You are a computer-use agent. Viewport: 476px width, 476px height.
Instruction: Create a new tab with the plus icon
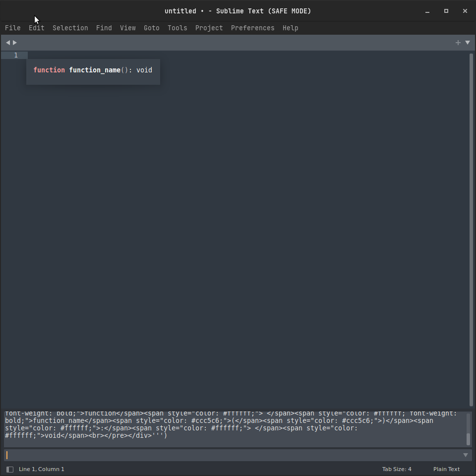[x=458, y=42]
